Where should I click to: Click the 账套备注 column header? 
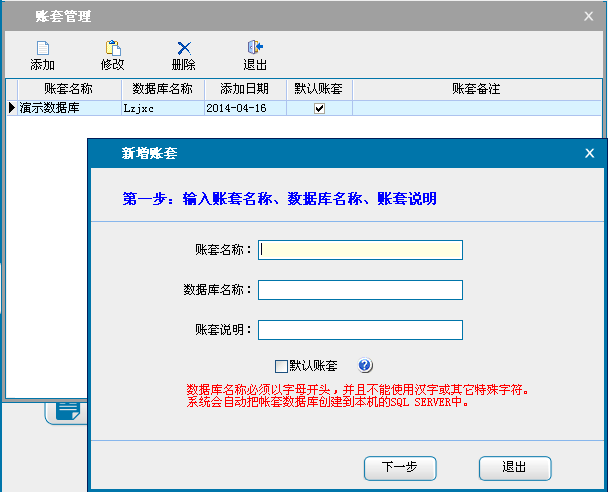click(x=475, y=89)
